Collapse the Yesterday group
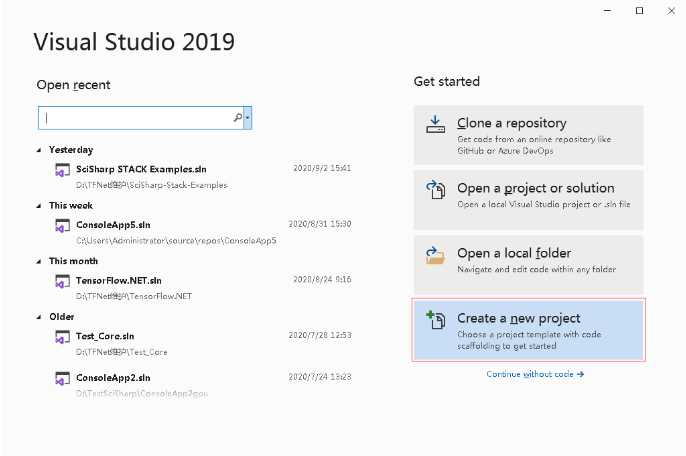This screenshot has width=686, height=456. tap(39, 150)
